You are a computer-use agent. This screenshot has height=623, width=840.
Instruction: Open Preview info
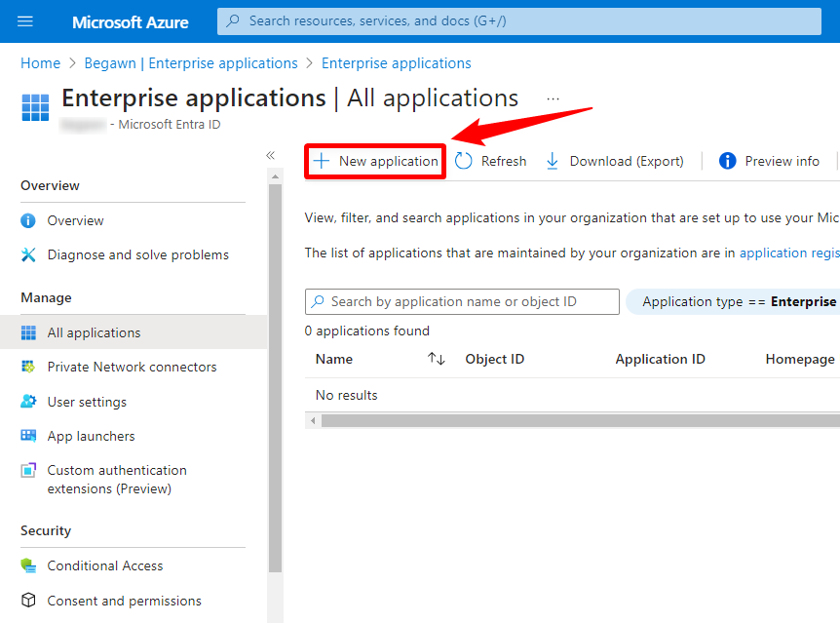[x=769, y=161]
